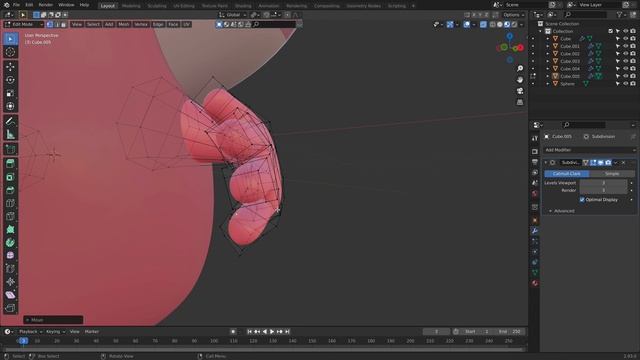Open the Playback dropdown in timeline
This screenshot has height=360, width=640.
31,332
